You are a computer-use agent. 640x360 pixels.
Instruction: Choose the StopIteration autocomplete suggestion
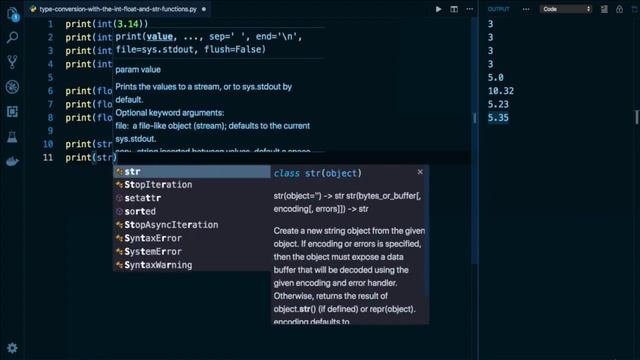(x=191, y=184)
